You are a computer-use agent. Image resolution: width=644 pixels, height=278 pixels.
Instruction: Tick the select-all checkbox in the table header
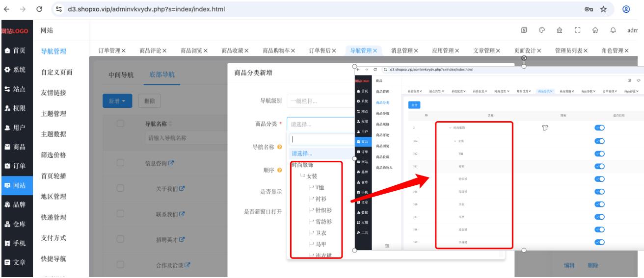pos(120,123)
